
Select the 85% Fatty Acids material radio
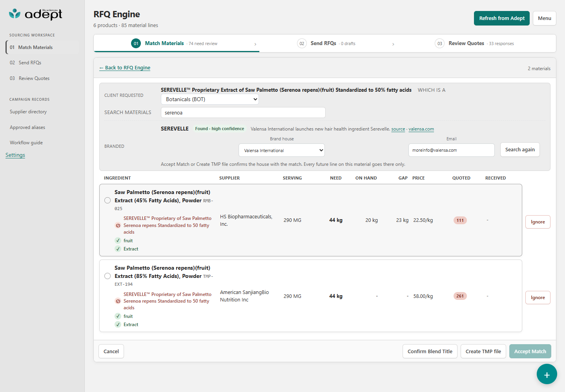(x=108, y=276)
